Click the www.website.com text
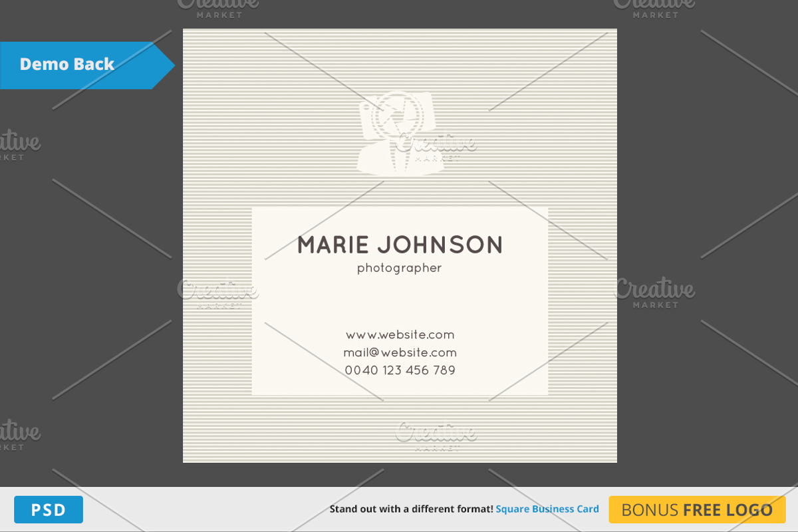 pos(400,334)
